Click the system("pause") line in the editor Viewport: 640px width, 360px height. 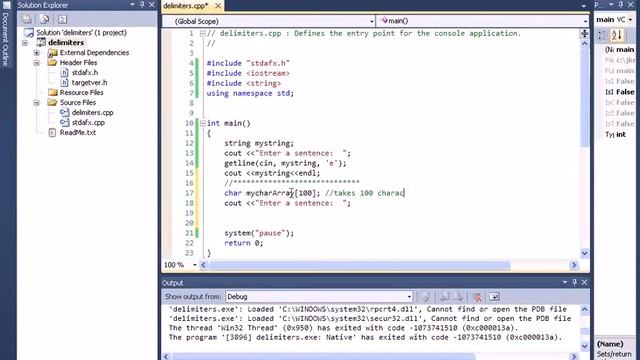tap(259, 233)
